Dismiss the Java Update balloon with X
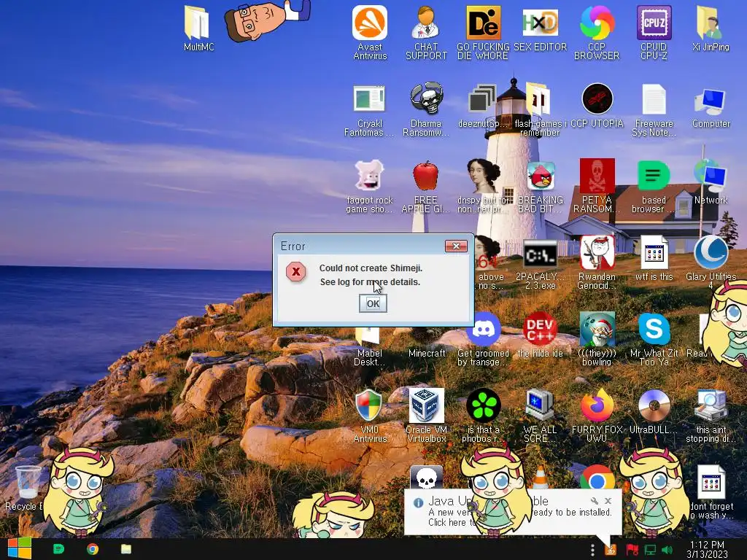Screen dimensions: 747x560 tap(608, 501)
